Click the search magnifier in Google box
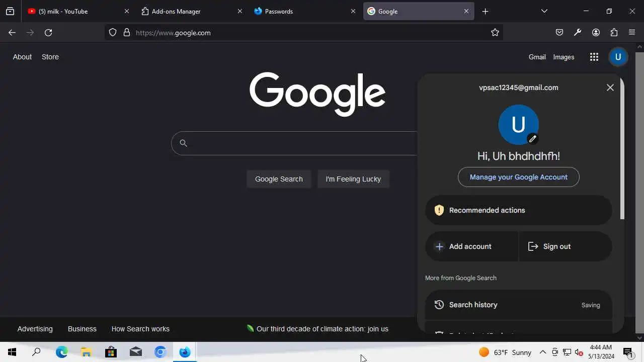Viewport: 644px width, 362px height. click(x=184, y=143)
